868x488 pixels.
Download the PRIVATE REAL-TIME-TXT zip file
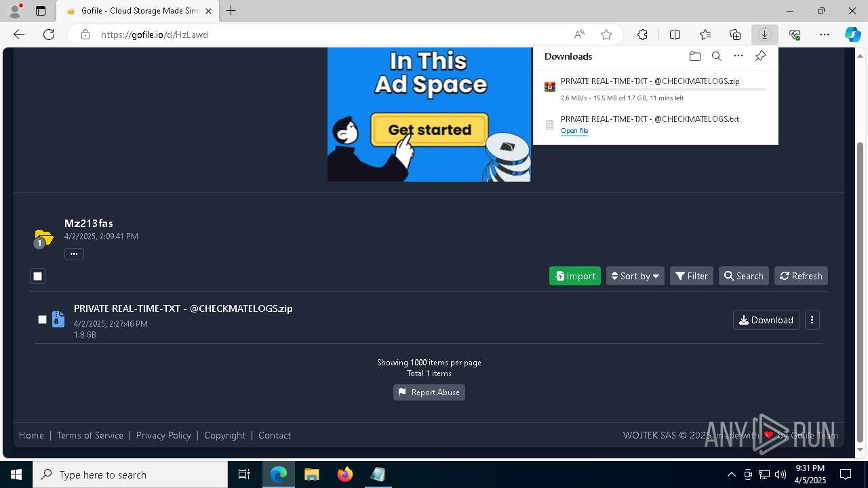point(766,320)
